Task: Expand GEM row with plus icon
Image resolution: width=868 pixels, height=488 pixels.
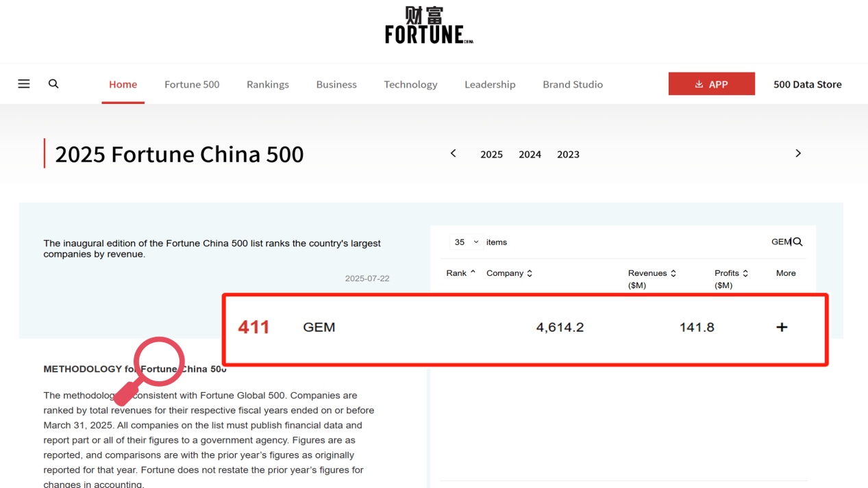Action: [782, 327]
